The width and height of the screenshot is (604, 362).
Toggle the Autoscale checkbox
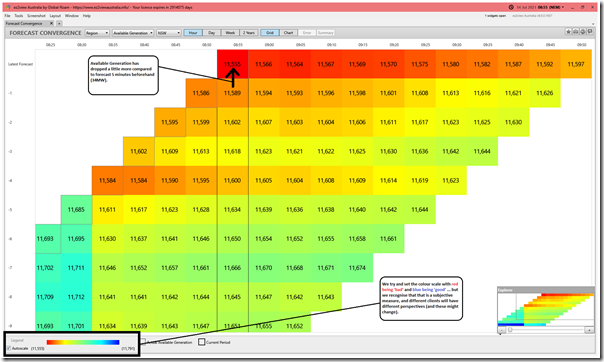9,348
